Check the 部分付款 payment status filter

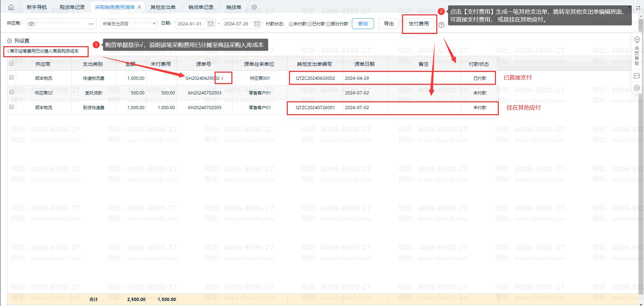tap(329, 24)
